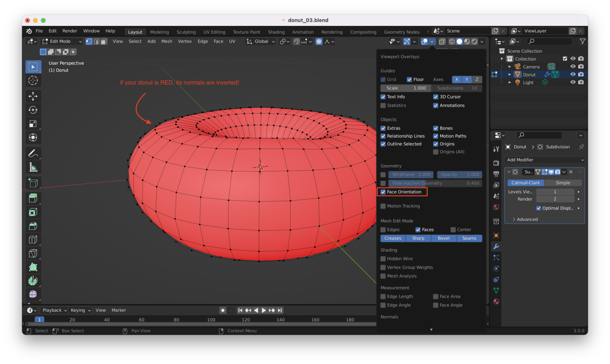This screenshot has height=364, width=610.
Task: Open the Render menu
Action: click(x=70, y=31)
